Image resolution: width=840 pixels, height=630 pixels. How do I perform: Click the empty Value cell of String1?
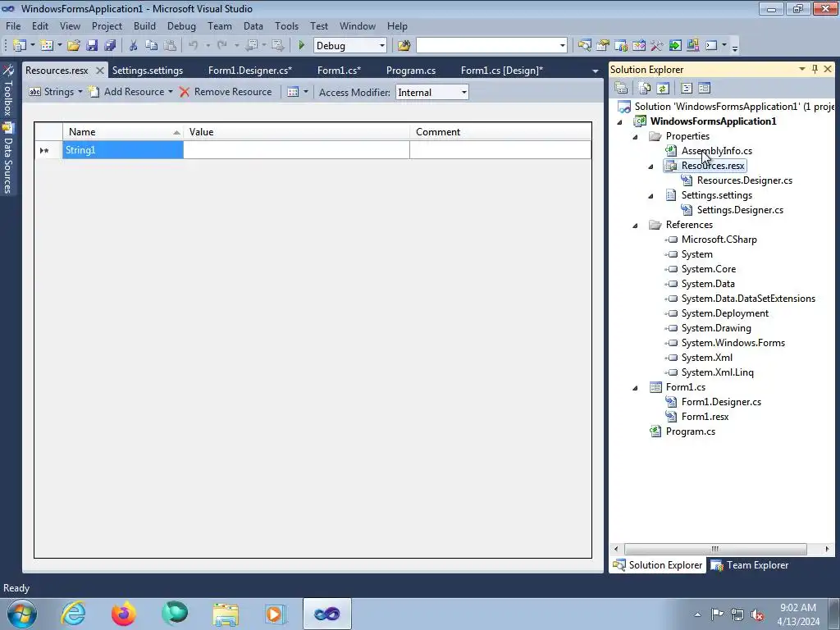pyautogui.click(x=296, y=150)
